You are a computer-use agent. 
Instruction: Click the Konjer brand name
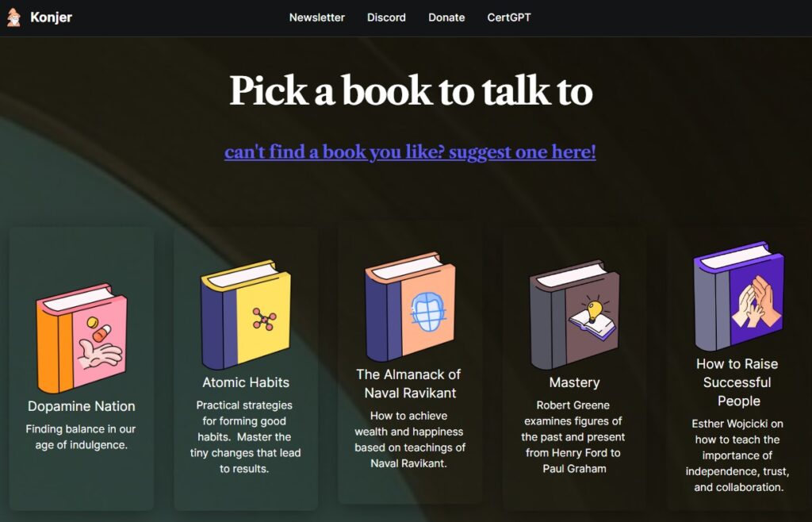coord(52,17)
